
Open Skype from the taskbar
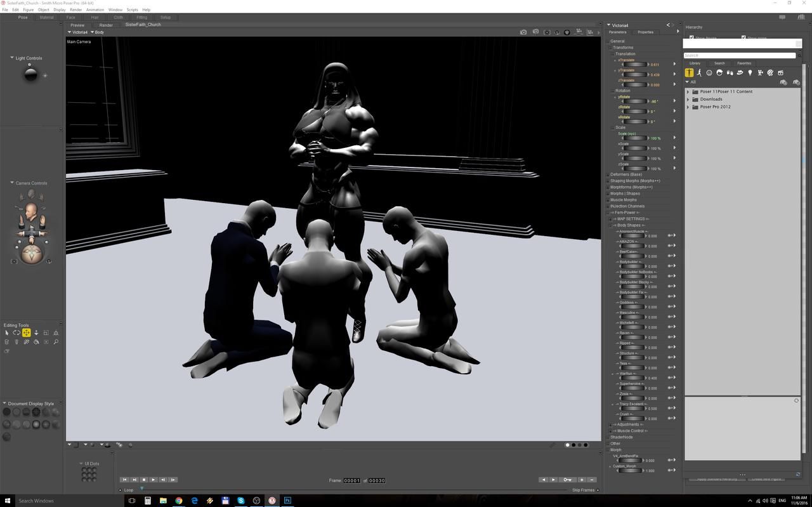(x=241, y=501)
